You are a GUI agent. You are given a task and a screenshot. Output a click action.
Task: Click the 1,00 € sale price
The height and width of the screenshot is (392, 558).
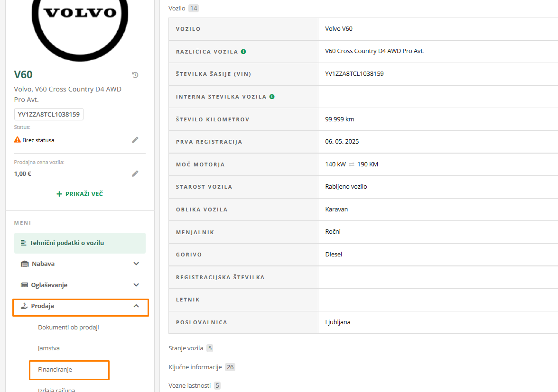(23, 174)
